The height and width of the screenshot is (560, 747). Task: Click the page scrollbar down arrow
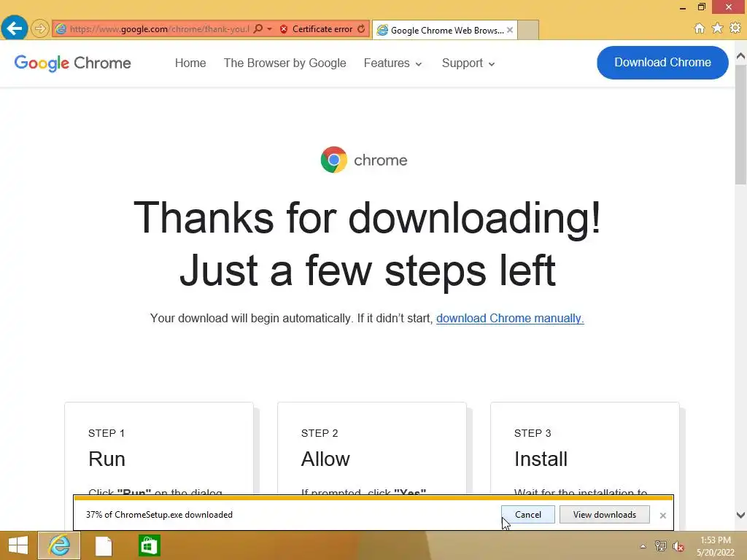pyautogui.click(x=741, y=515)
